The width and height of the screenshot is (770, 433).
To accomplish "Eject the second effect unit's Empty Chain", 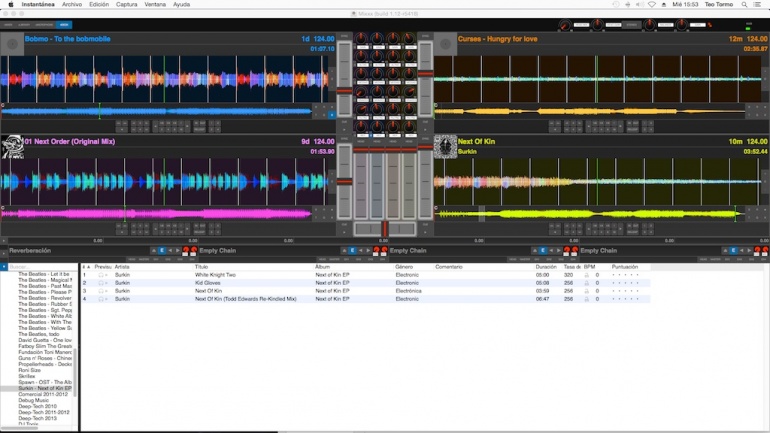I will click(x=344, y=250).
